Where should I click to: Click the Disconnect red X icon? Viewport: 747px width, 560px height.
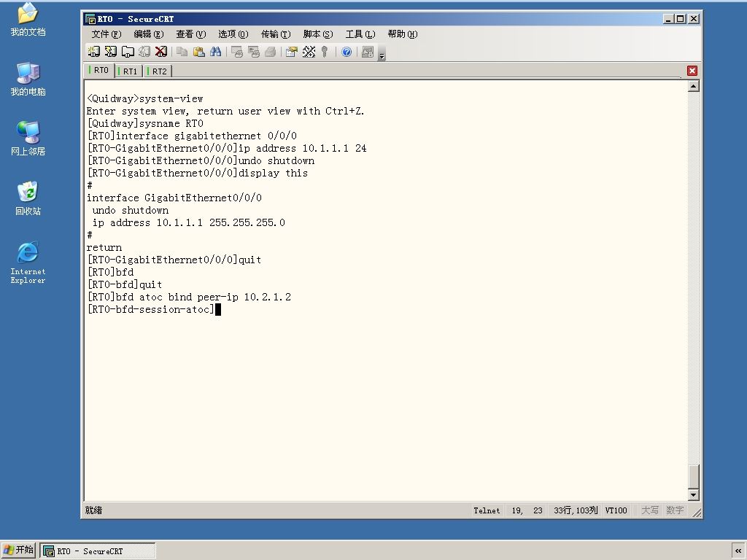pos(161,52)
